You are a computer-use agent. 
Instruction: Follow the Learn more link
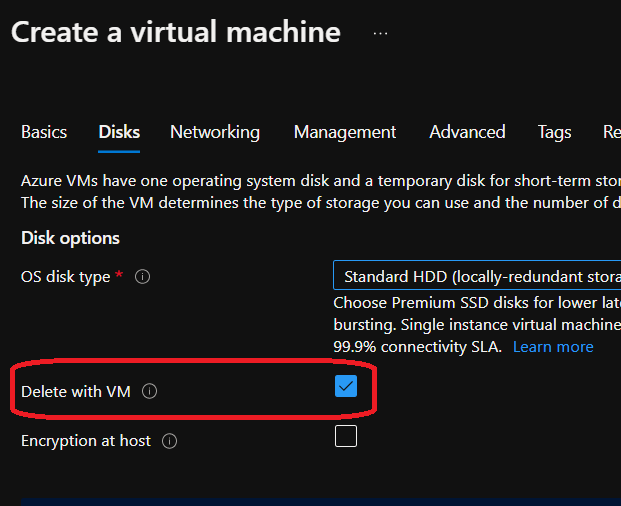553,347
